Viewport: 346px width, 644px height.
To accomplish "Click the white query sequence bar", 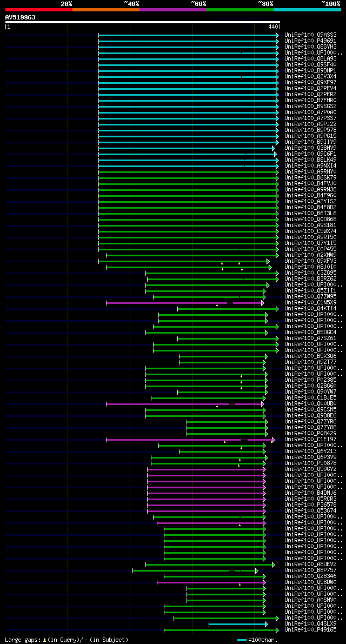I will pos(142,22).
